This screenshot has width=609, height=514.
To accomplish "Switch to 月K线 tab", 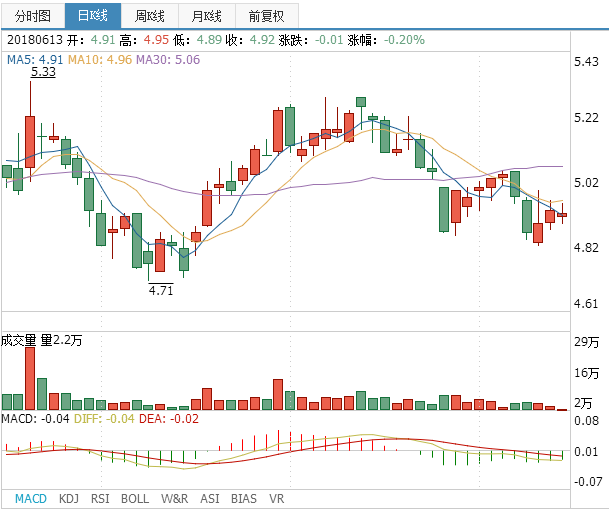I will pyautogui.click(x=207, y=16).
